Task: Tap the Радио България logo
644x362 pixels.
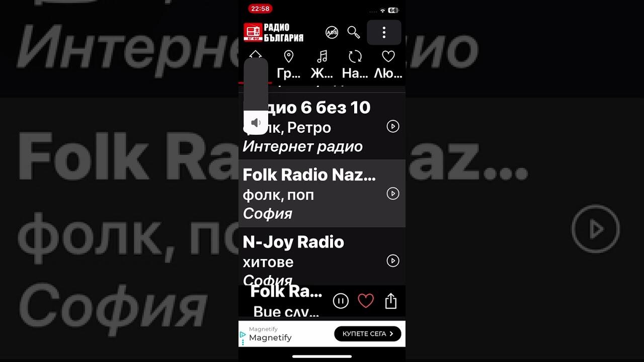Action: tap(274, 32)
